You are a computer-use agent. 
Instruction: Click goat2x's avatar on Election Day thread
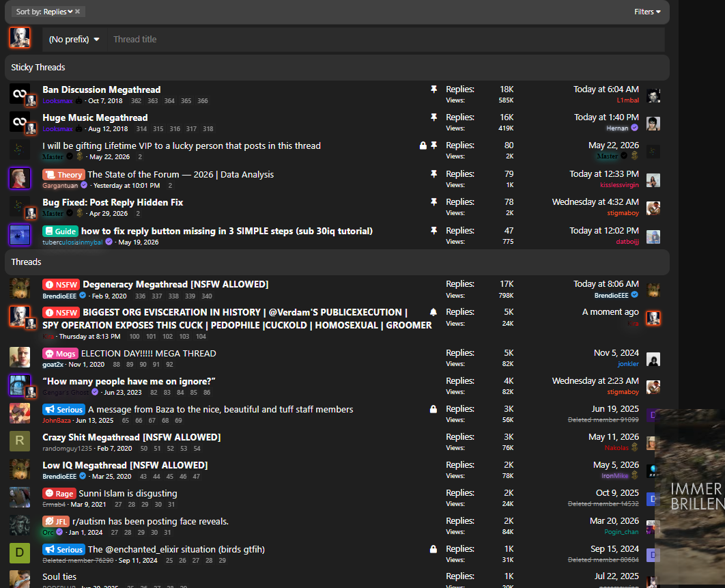20,357
